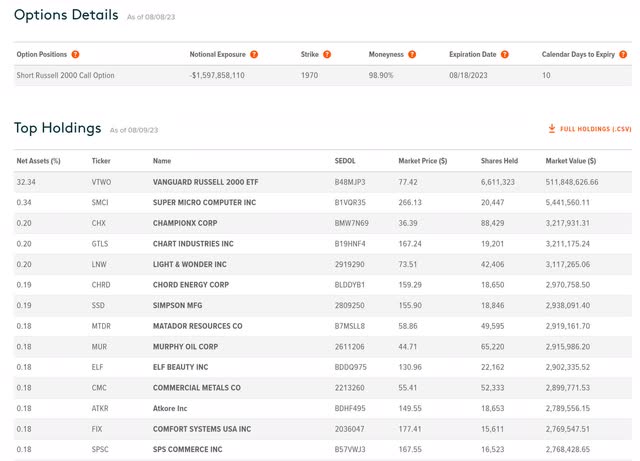Click the SPSC ticker cell
The height and width of the screenshot is (461, 640).
tap(100, 450)
